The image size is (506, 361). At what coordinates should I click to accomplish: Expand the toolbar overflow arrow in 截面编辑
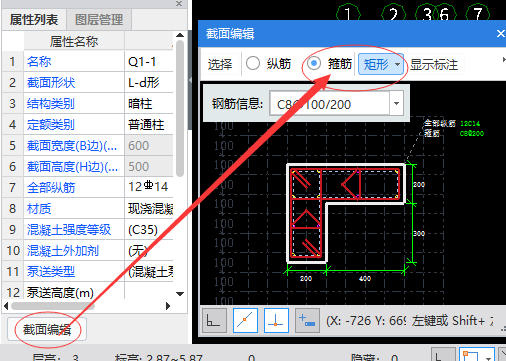[504, 60]
